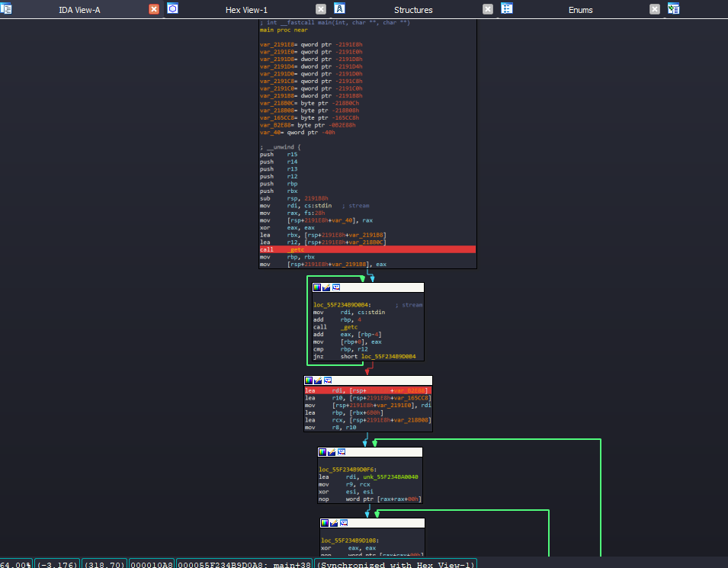This screenshot has width=728, height=568.
Task: Click pencil icon on loc_55F234B9D0B4 node
Action: click(326, 287)
